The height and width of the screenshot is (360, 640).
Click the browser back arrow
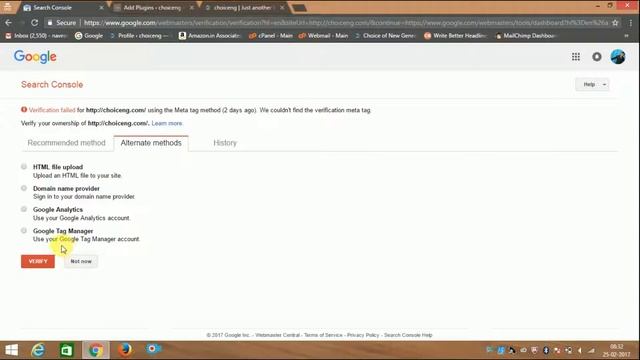click(9, 23)
